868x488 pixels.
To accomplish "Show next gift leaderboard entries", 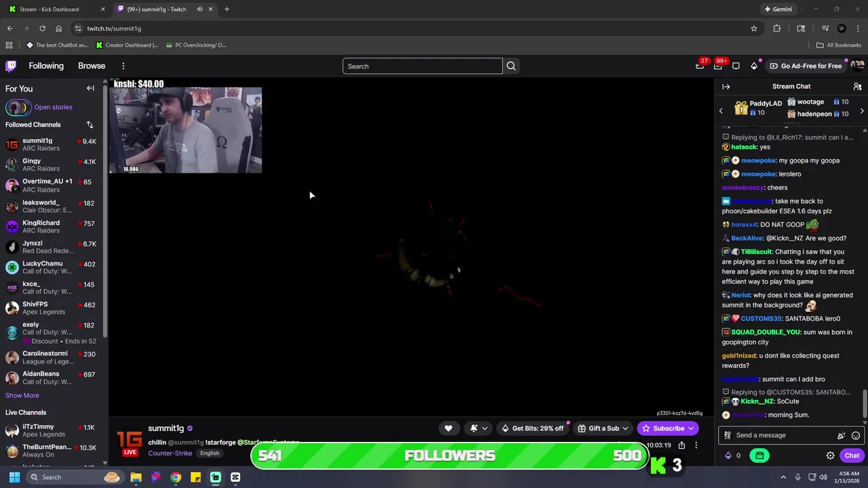I will click(x=861, y=110).
